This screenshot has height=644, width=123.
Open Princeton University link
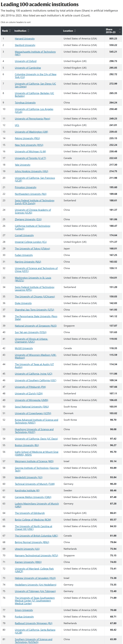click(x=25, y=187)
